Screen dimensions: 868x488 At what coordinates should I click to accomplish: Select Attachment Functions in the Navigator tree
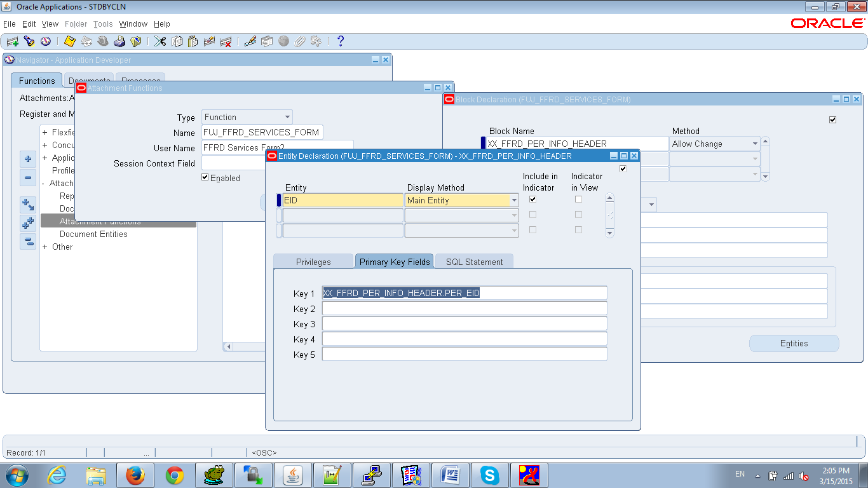coord(100,222)
